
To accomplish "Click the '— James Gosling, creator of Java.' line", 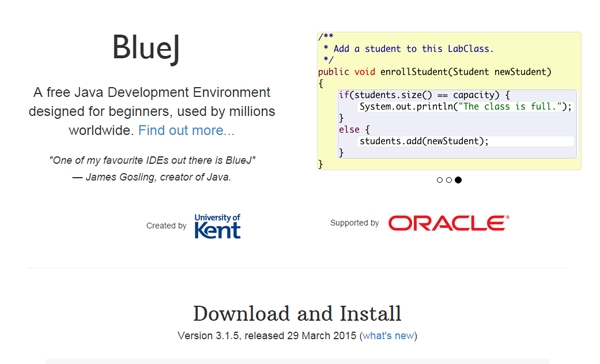I will click(x=152, y=177).
